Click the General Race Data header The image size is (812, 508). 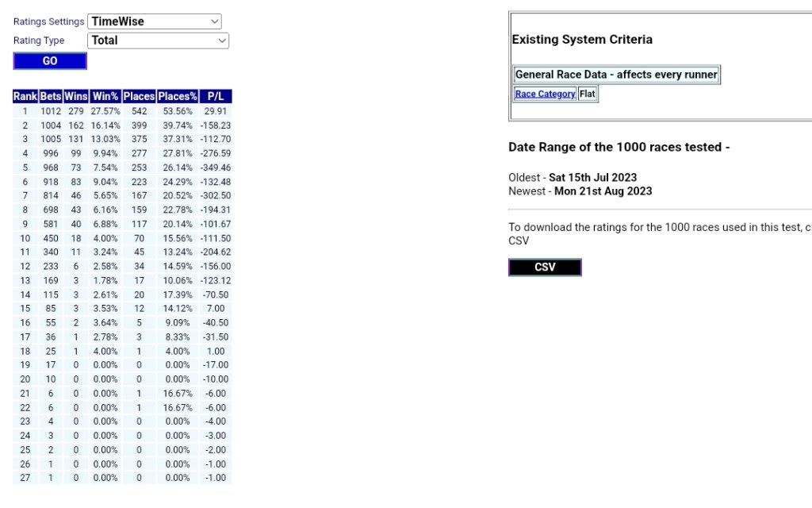pyautogui.click(x=616, y=75)
